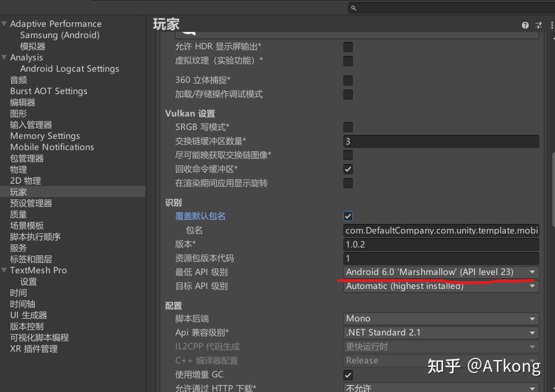This screenshot has width=555, height=392.
Task: Open the Mono scripting backend dropdown
Action: coord(441,318)
